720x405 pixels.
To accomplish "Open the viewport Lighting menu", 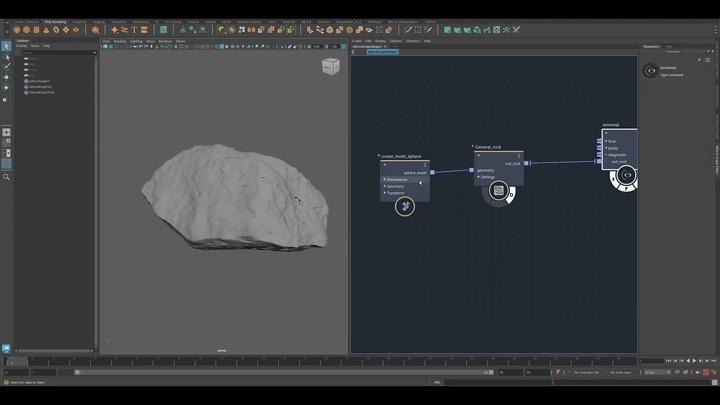I will pos(136,41).
